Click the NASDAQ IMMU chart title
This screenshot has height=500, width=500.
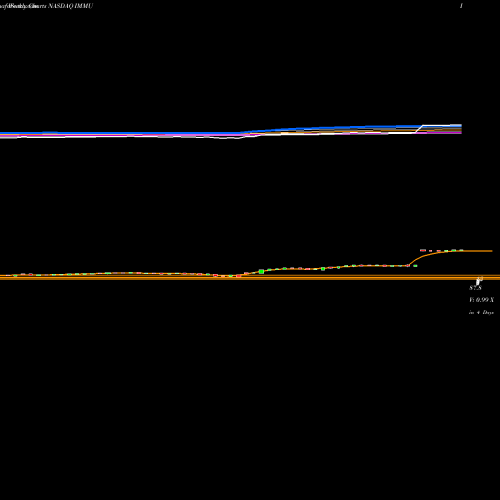pos(70,6)
